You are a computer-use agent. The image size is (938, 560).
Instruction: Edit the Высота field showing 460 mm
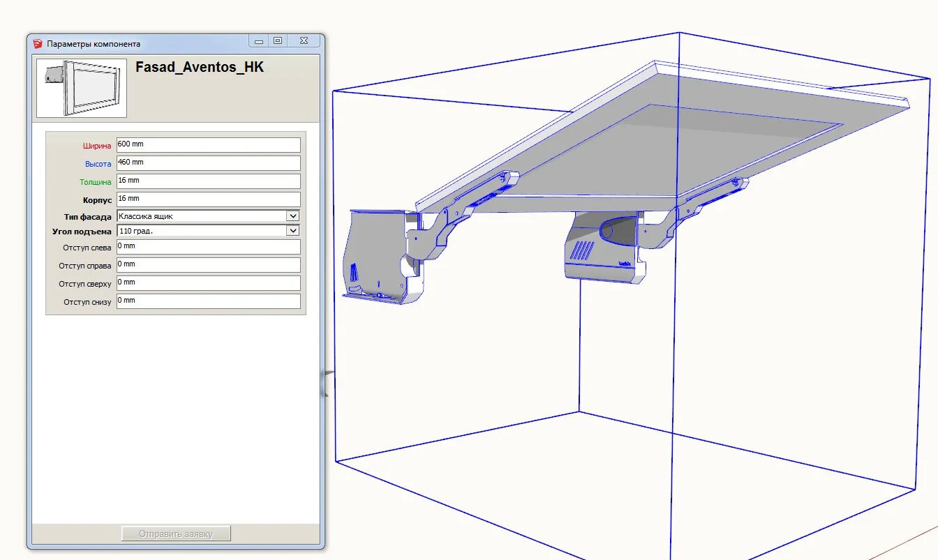tap(208, 162)
